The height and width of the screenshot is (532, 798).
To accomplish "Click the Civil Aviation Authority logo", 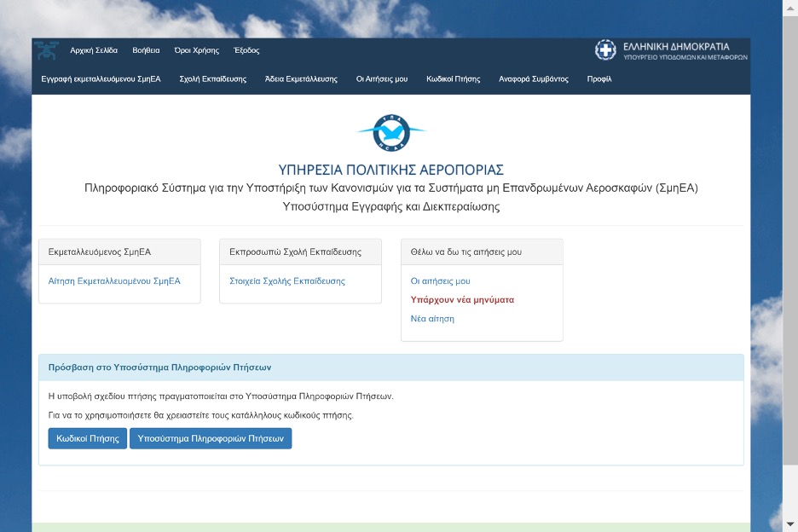I will pos(390,132).
